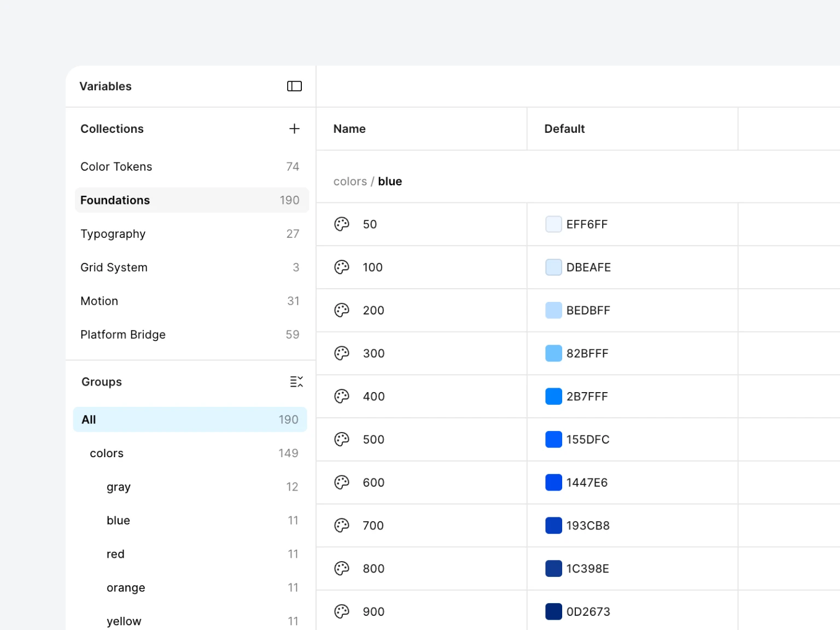The image size is (840, 630).
Task: Select the Foundations collection
Action: [x=191, y=200]
